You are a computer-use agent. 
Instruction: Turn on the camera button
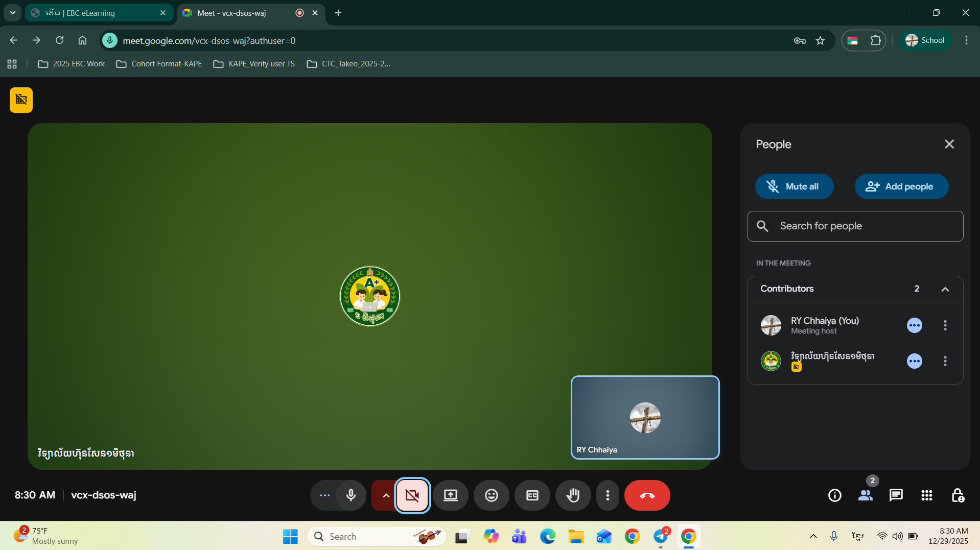coord(412,495)
